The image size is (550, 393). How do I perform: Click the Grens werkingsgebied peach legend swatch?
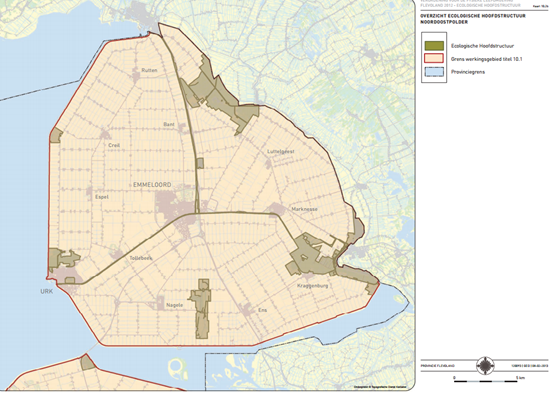434,59
